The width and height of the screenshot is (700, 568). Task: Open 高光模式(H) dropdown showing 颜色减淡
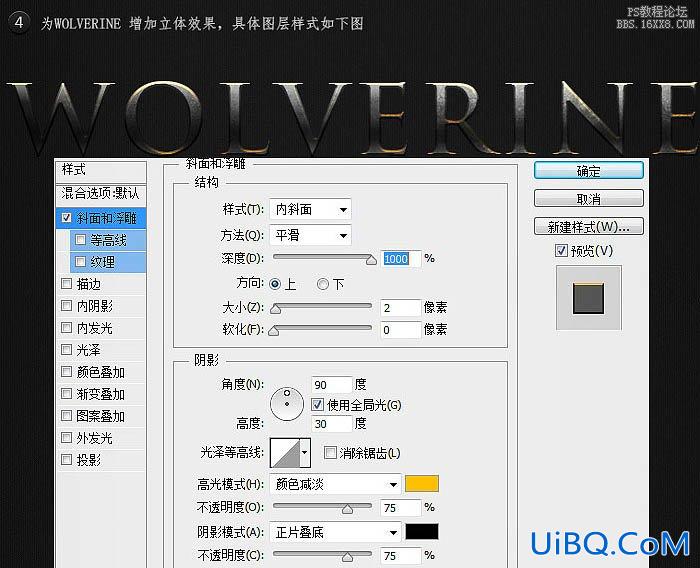tap(335, 484)
